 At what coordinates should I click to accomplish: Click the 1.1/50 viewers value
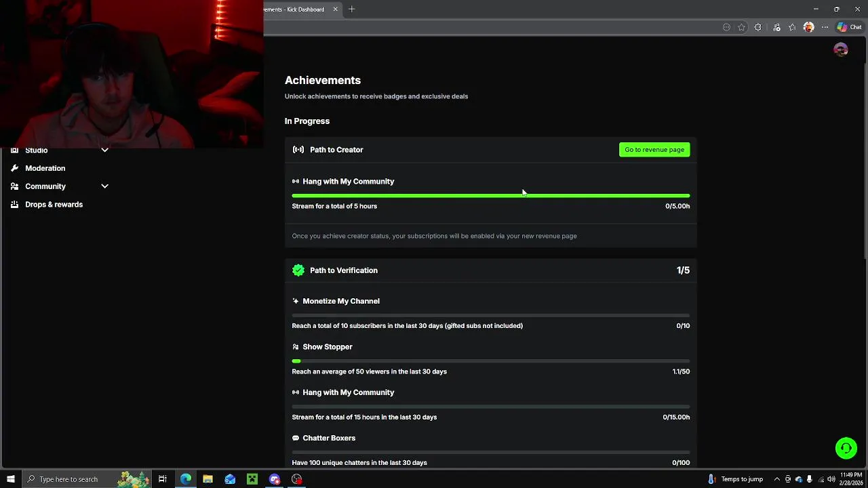pyautogui.click(x=681, y=371)
